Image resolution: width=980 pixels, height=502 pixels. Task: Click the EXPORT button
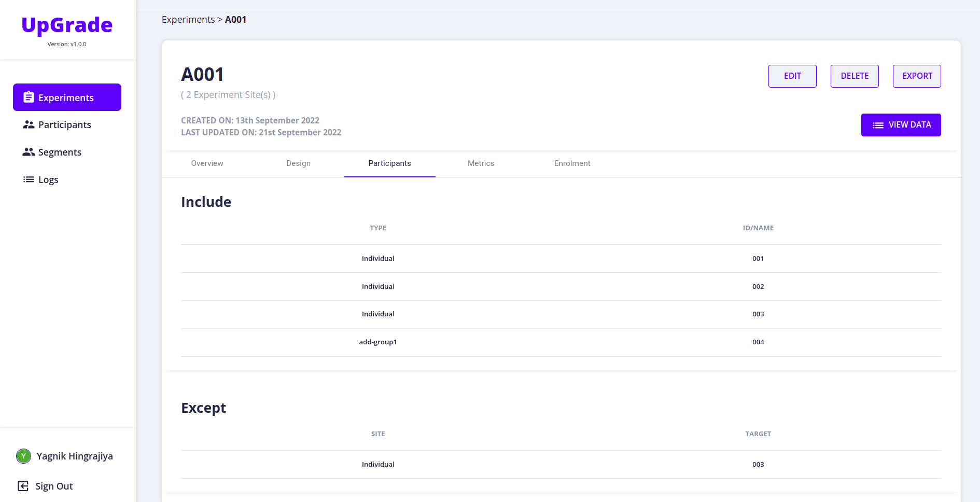click(x=917, y=76)
